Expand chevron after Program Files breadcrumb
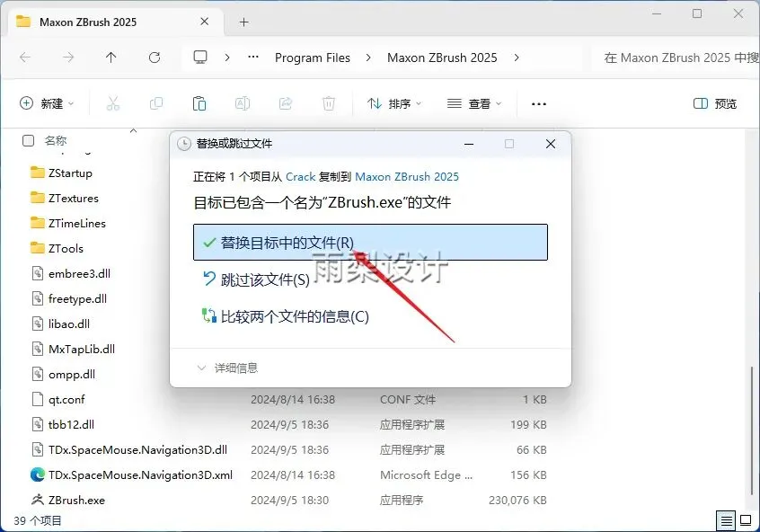 point(368,58)
